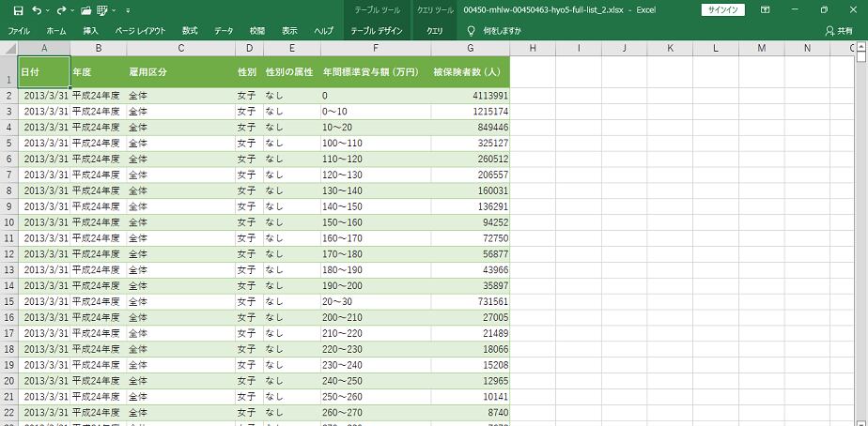Select the 被保険者数 (人) header cell
The width and height of the screenshot is (868, 426).
coord(468,71)
